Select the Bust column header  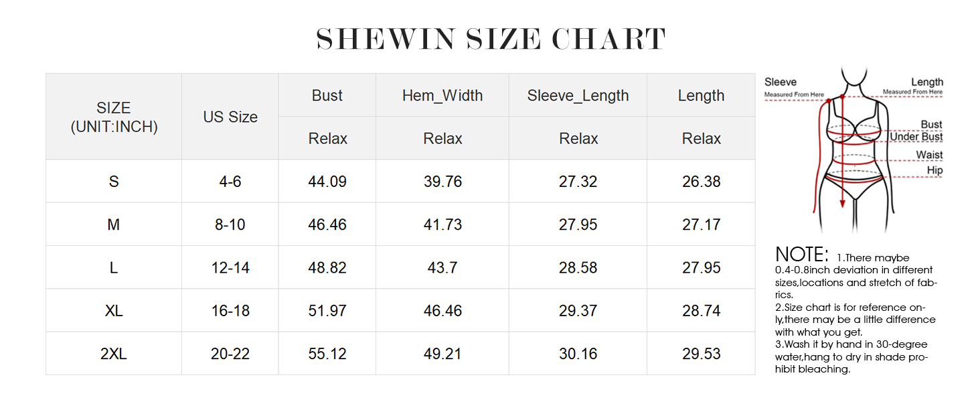(x=327, y=96)
